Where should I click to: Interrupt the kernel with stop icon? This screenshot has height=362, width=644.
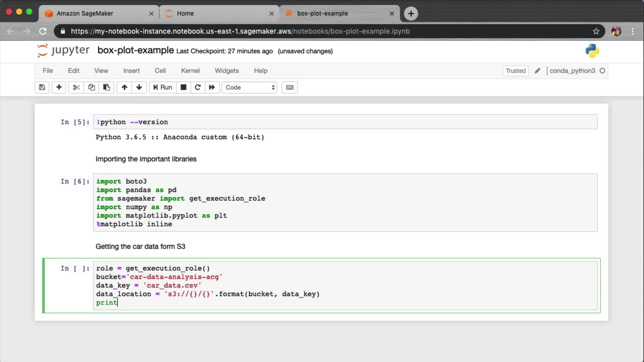183,87
